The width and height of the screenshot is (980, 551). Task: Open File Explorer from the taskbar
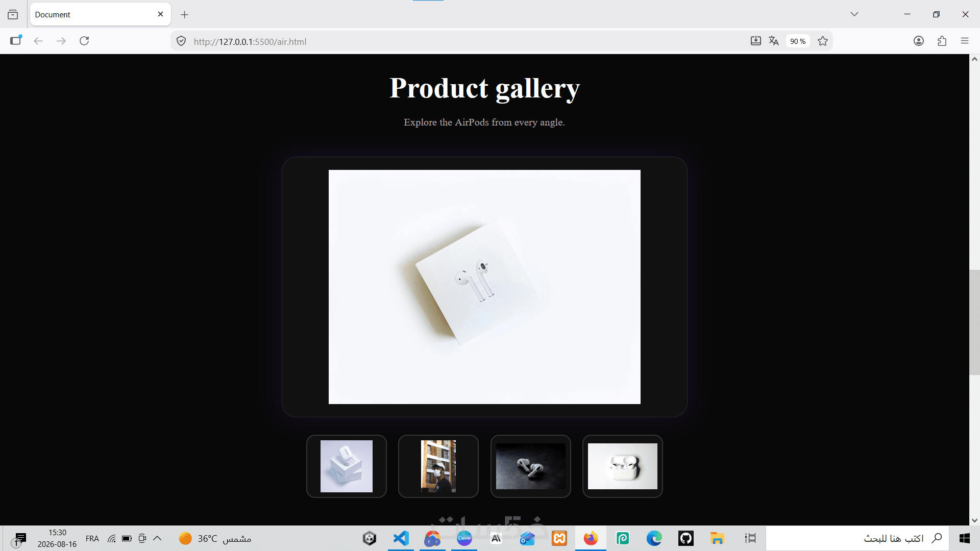718,538
